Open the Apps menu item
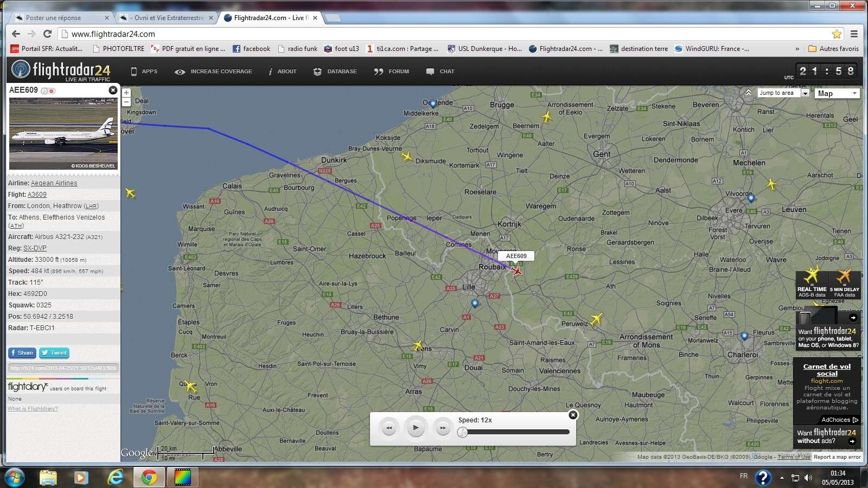This screenshot has width=868, height=488. (x=144, y=72)
